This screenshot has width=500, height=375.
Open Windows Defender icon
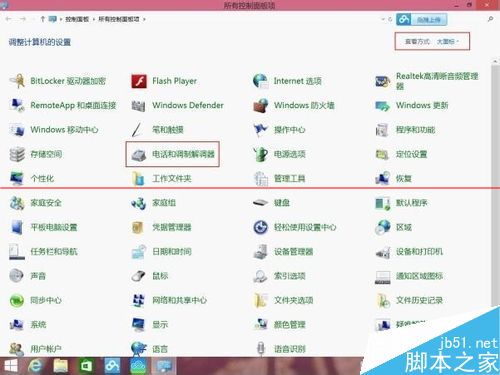click(x=138, y=106)
